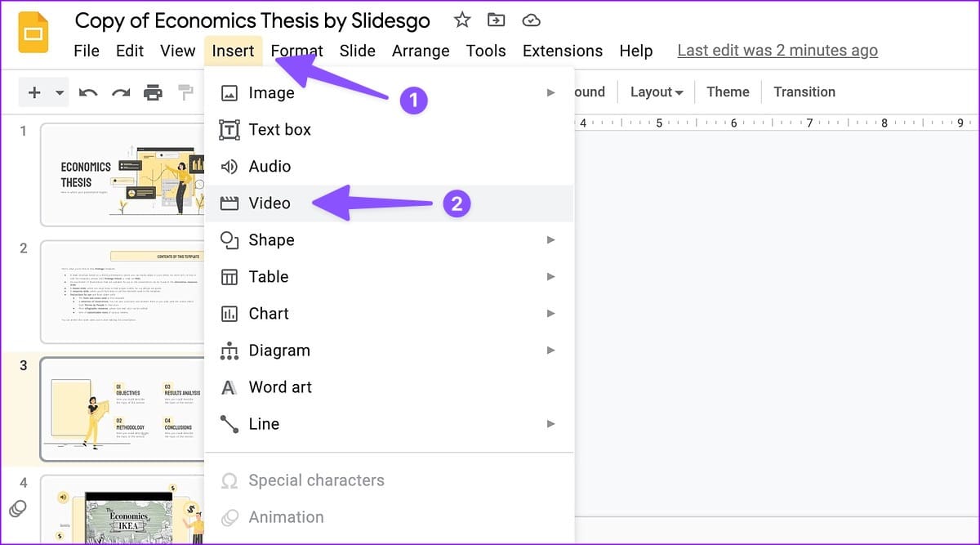Open the Slide menu

[357, 51]
